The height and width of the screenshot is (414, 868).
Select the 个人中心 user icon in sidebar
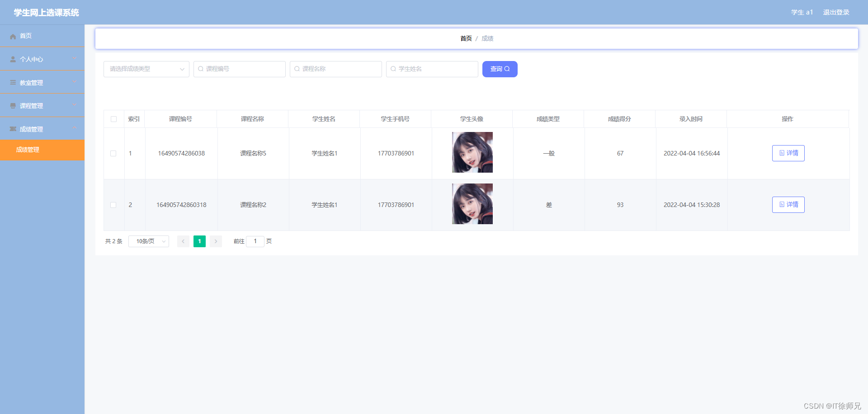[x=13, y=59]
